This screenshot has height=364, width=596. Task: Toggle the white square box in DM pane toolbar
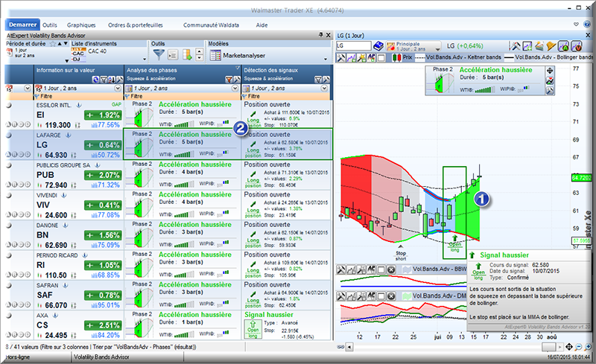381,296
